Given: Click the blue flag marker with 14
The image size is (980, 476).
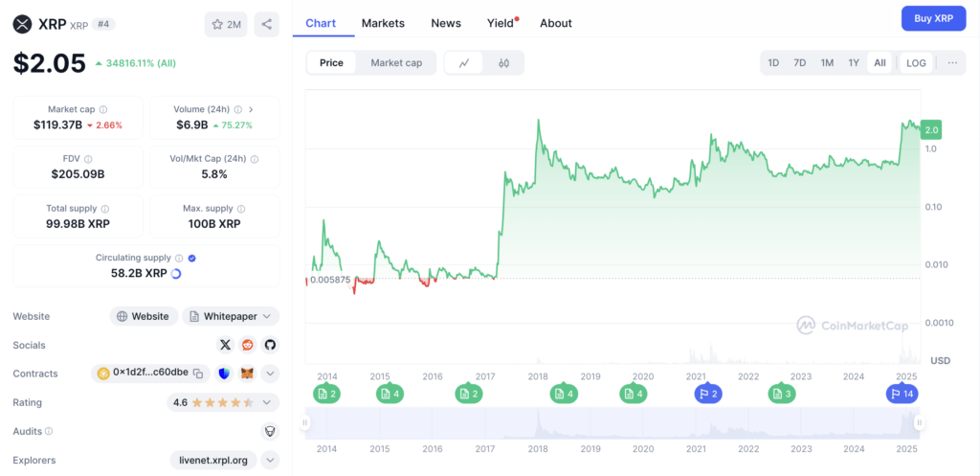Looking at the screenshot, I should [x=902, y=394].
